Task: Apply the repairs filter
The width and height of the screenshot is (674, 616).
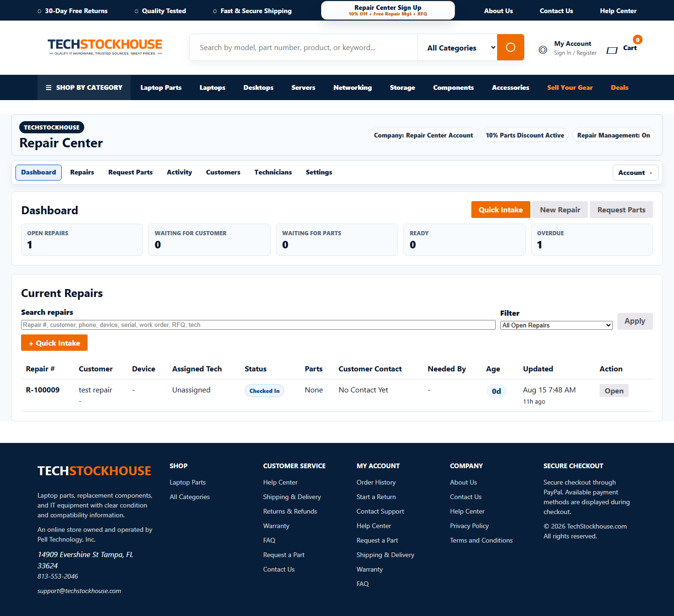Action: point(635,321)
